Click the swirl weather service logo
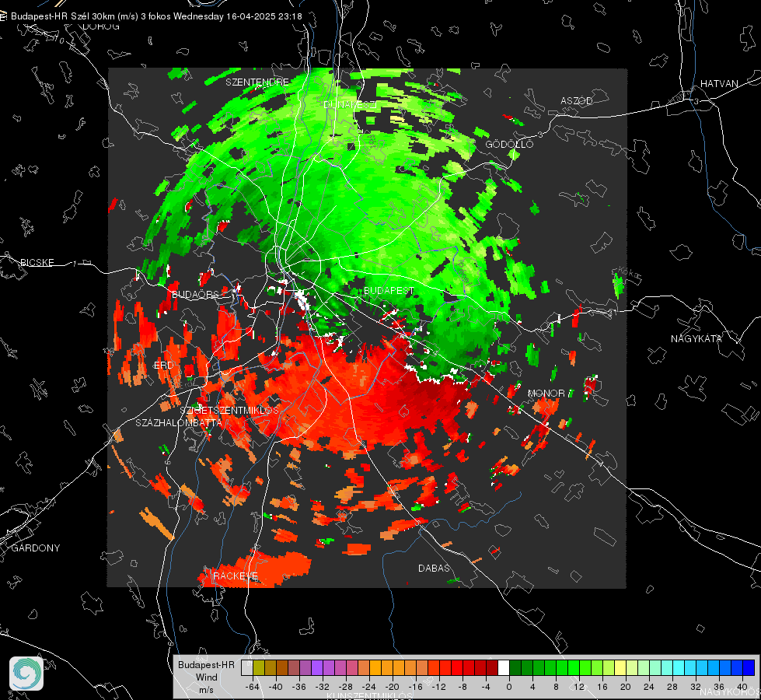Viewport: 761px width, 700px height. pyautogui.click(x=26, y=674)
